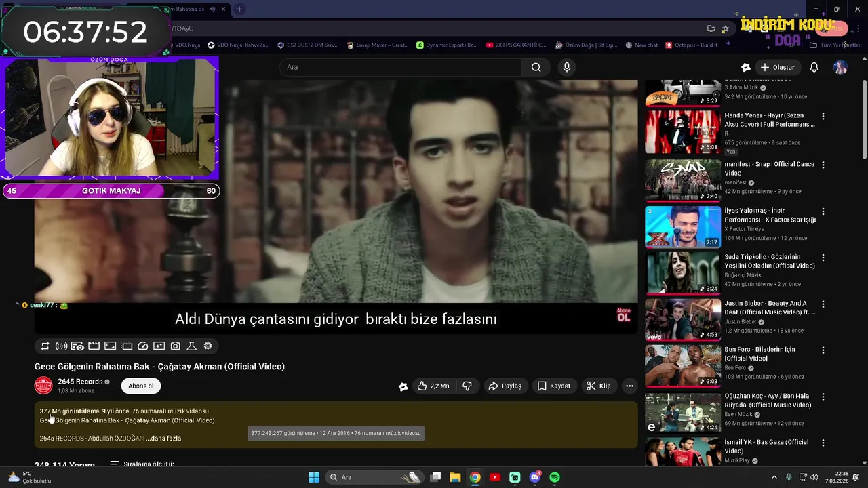Viewport: 868px width, 488px height.
Task: Create a clip with the Klip button
Action: point(599,386)
